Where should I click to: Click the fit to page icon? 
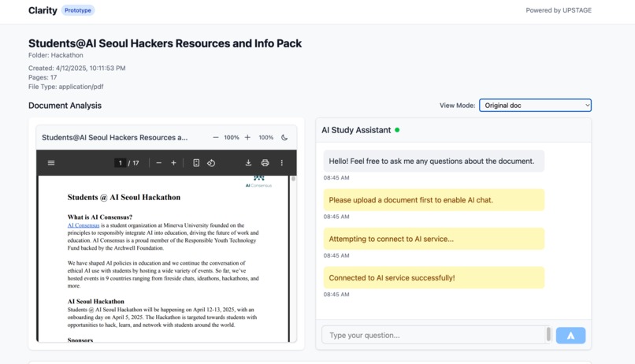(x=196, y=163)
